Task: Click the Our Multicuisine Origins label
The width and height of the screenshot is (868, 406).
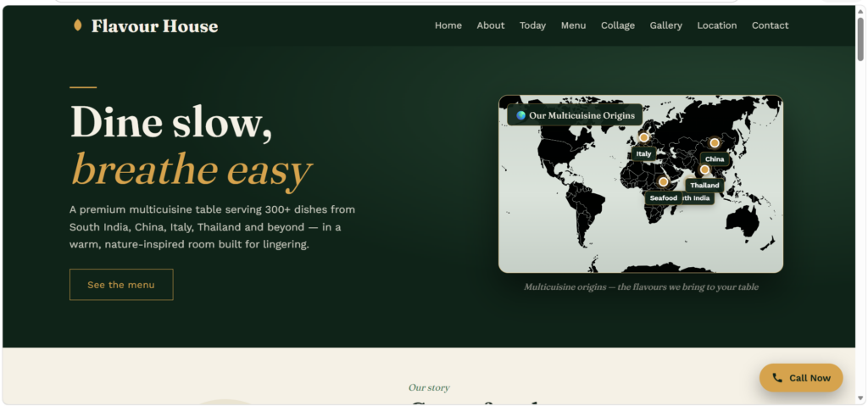Action: coord(575,115)
